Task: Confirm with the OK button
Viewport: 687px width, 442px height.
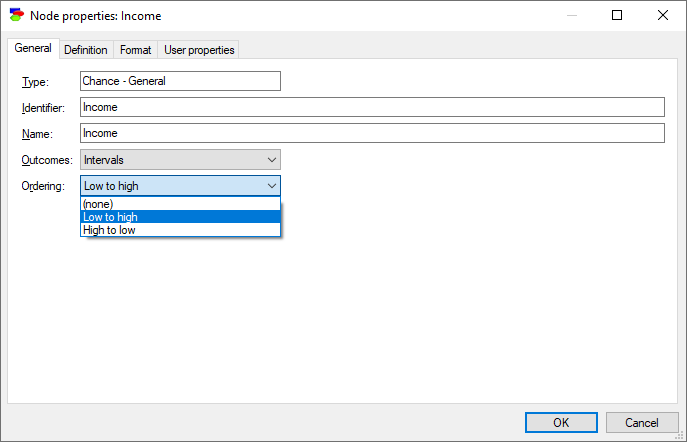Action: [561, 423]
